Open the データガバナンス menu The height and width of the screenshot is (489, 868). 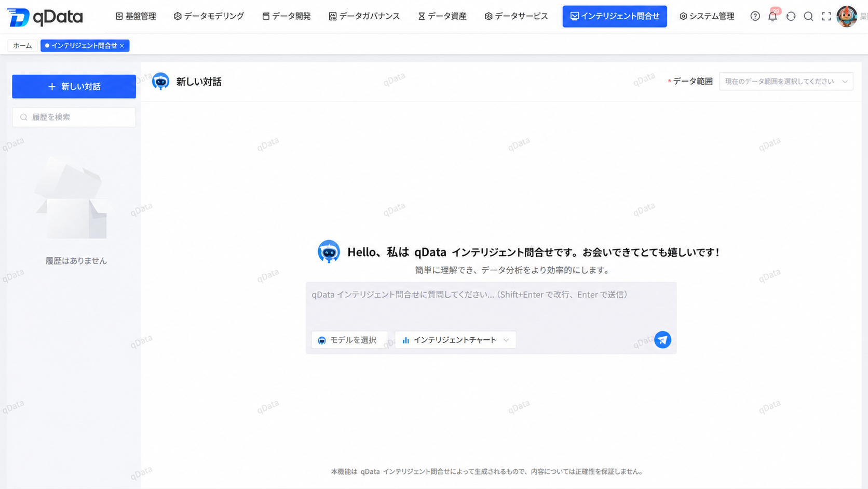(364, 16)
